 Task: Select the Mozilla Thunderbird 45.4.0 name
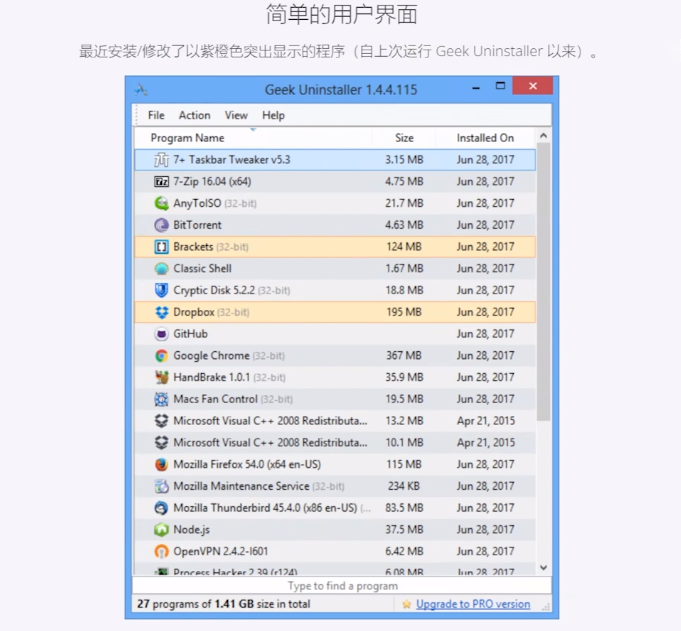pos(265,508)
